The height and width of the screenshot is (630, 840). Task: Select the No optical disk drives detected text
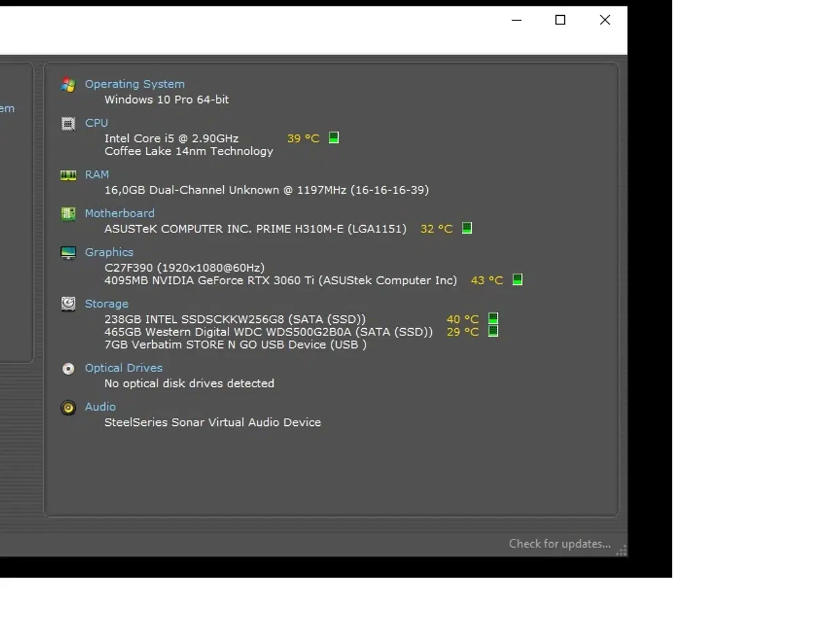(x=189, y=383)
